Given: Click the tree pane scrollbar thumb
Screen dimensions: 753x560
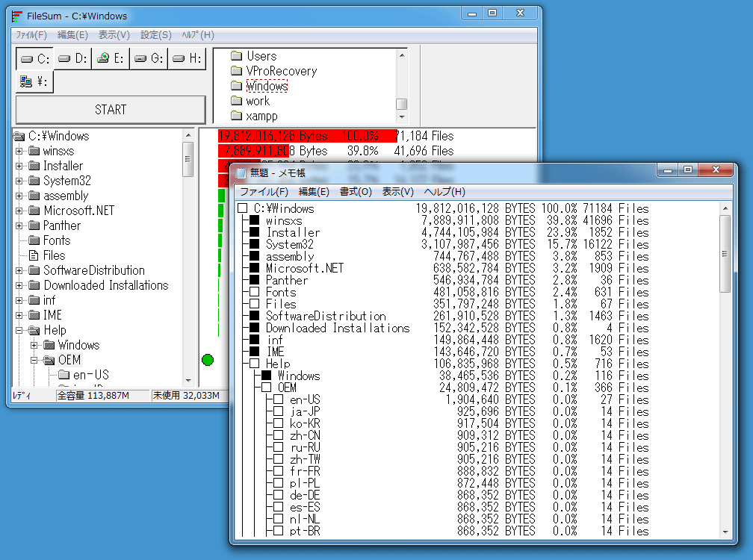Looking at the screenshot, I should point(188,159).
